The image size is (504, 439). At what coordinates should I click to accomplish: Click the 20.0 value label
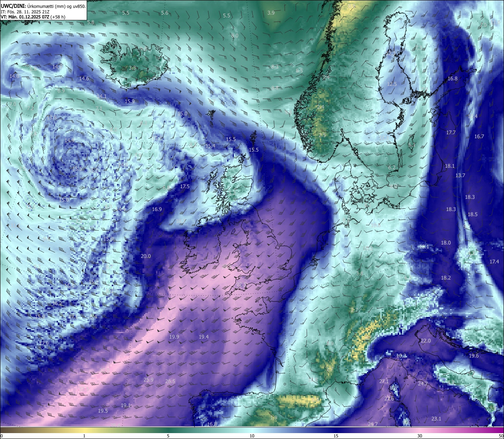pos(146,256)
